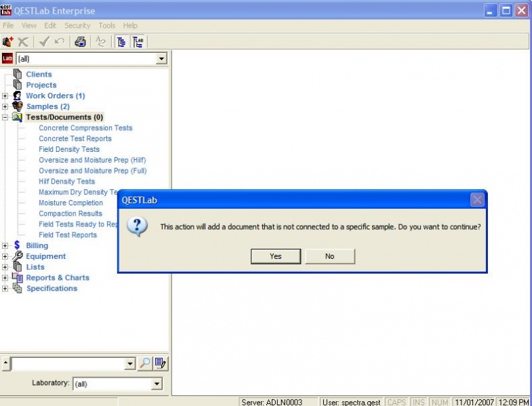Click the add new item toolbar icon
532x406 pixels.
tap(8, 41)
